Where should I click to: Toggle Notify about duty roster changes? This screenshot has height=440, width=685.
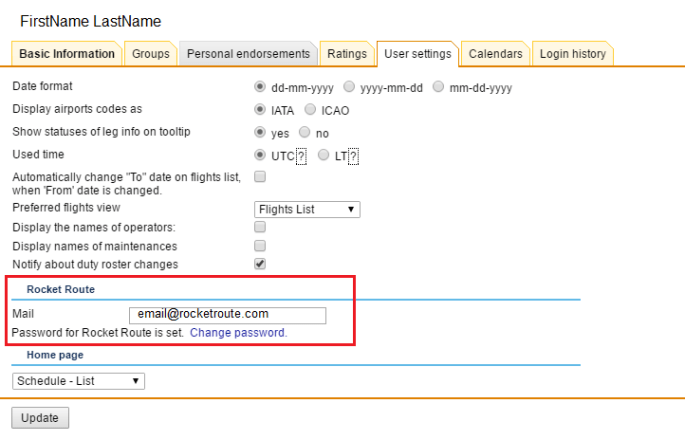260,264
